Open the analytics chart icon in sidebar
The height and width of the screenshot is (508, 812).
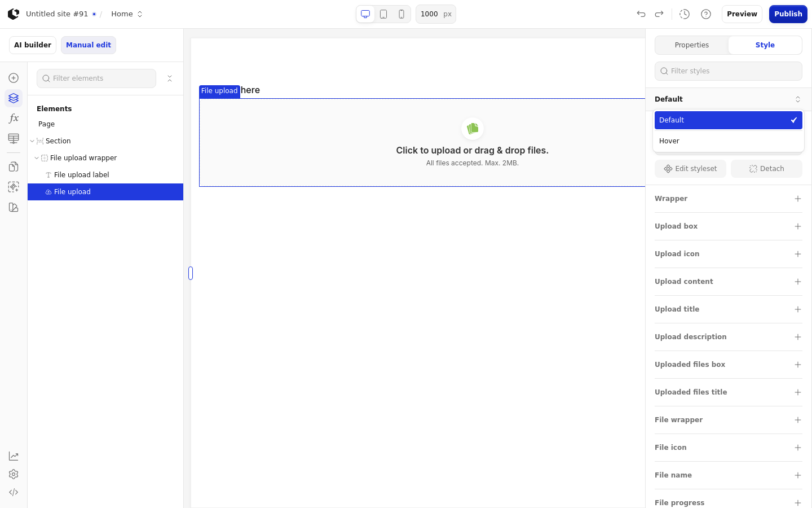14,456
